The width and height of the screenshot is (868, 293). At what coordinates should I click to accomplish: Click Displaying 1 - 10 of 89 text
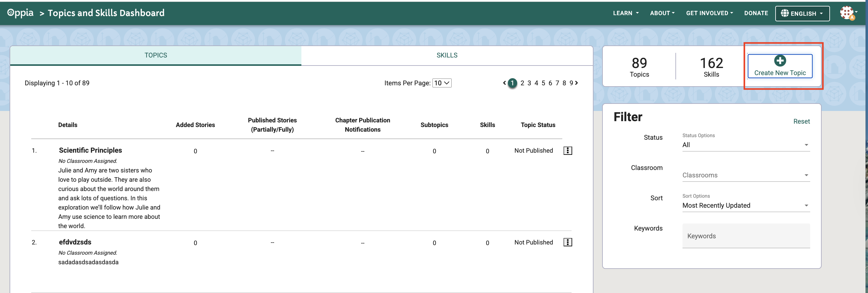57,83
